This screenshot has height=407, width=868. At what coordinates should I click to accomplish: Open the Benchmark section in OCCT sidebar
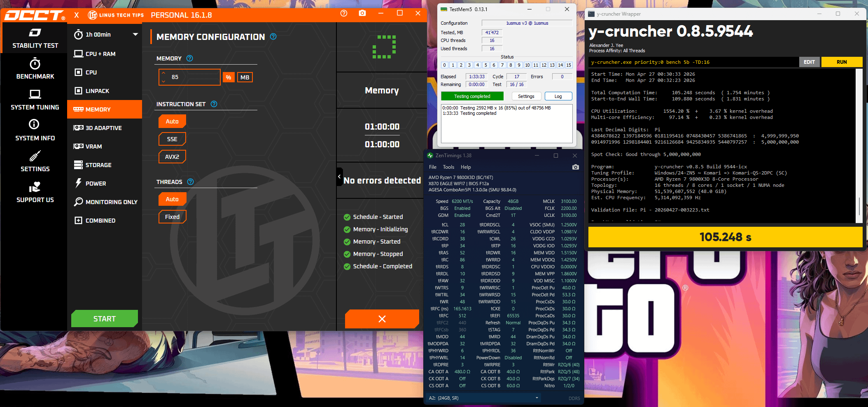click(x=35, y=69)
